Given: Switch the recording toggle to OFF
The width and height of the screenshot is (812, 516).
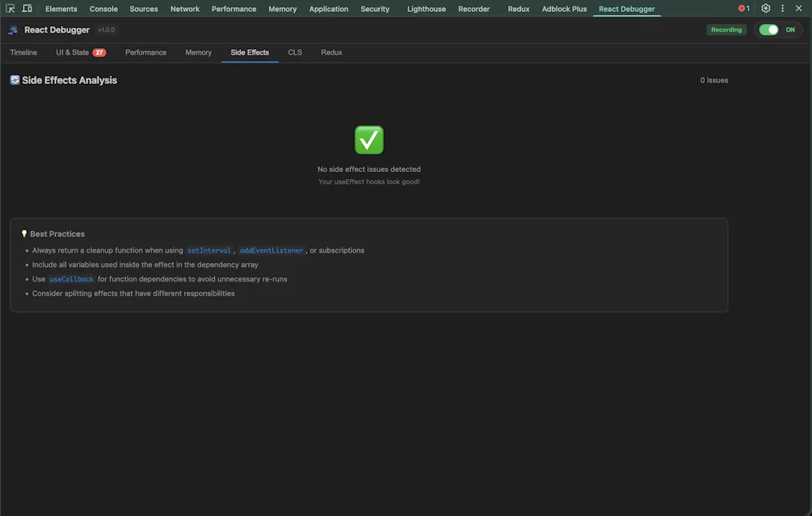Looking at the screenshot, I should (x=768, y=29).
